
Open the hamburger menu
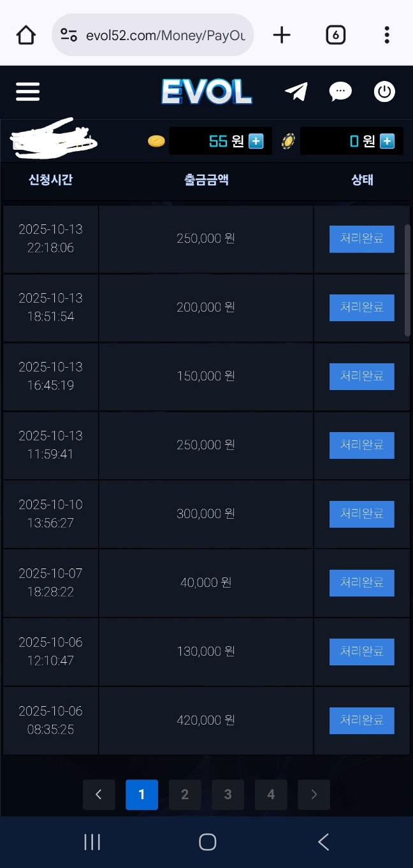click(27, 92)
